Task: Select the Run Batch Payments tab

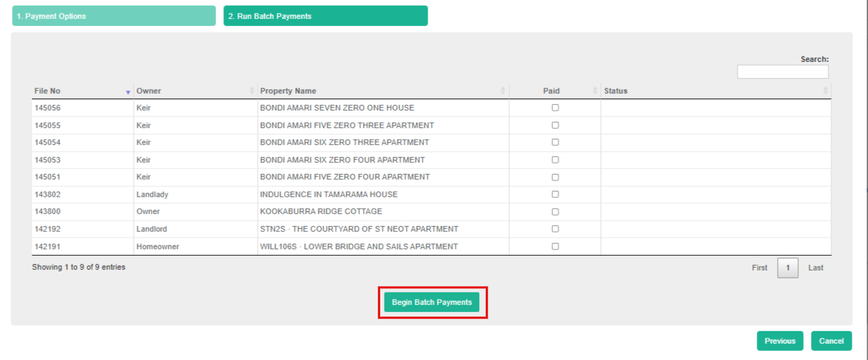Action: (325, 16)
